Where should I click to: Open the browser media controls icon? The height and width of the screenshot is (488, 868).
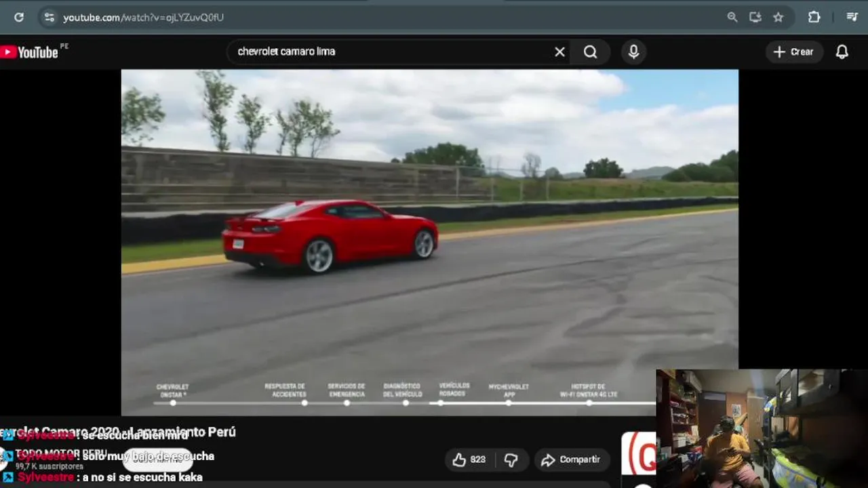(x=852, y=17)
